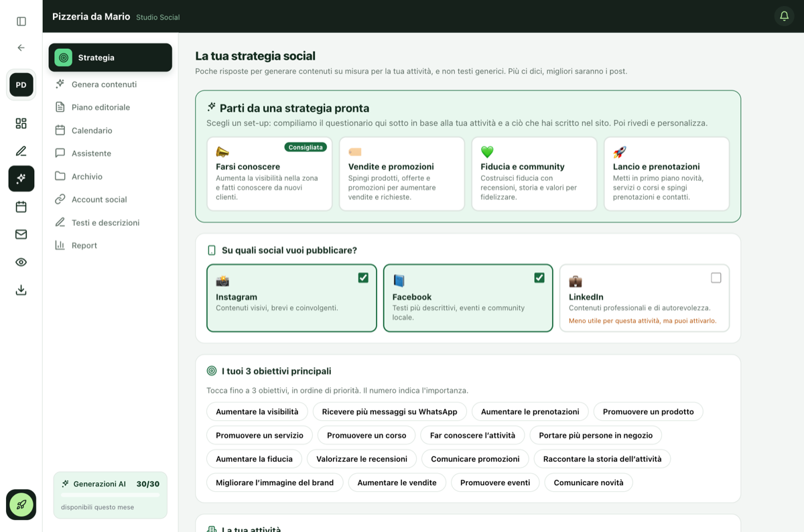Select objective Migliorare l'immagine del brand
Screen dimensions: 804x532
tap(275, 482)
